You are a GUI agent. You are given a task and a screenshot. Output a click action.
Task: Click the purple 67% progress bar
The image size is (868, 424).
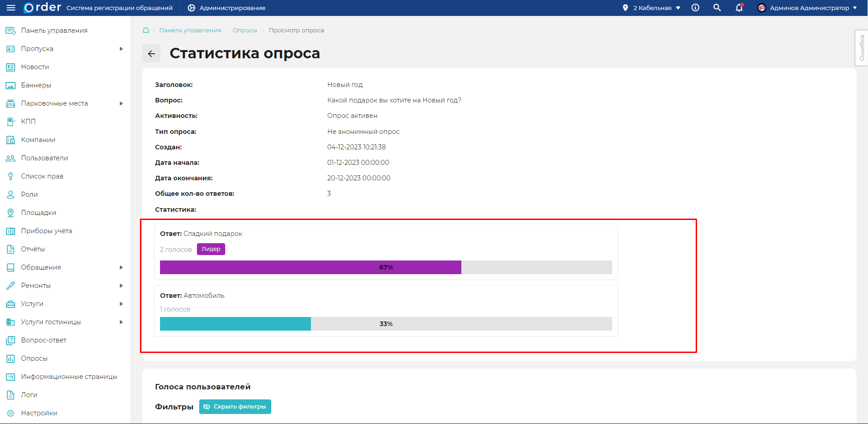[310, 267]
